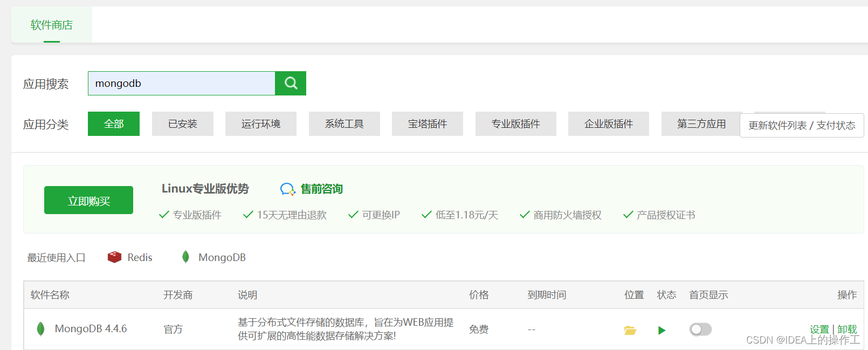
Task: Click the 商用防火墙授权 feature text
Action: point(567,215)
